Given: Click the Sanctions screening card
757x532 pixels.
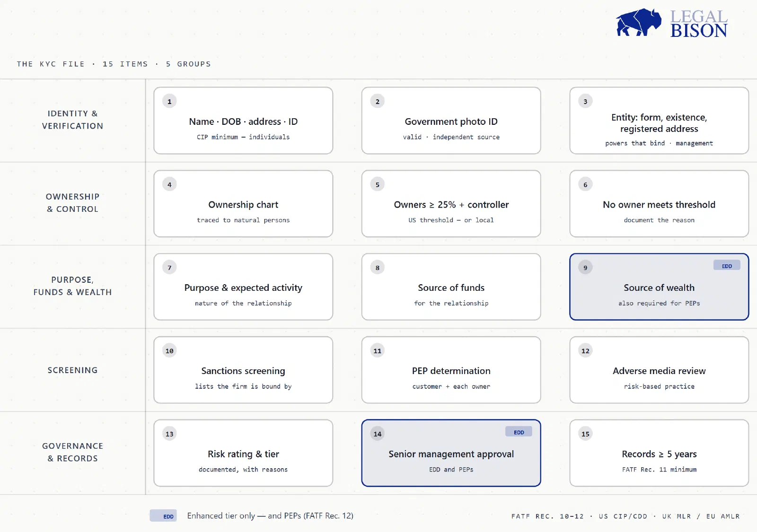Looking at the screenshot, I should click(x=243, y=370).
